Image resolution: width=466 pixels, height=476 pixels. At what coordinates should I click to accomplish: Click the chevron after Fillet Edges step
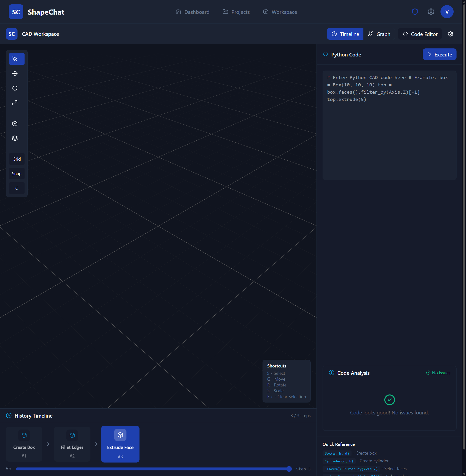coord(96,444)
